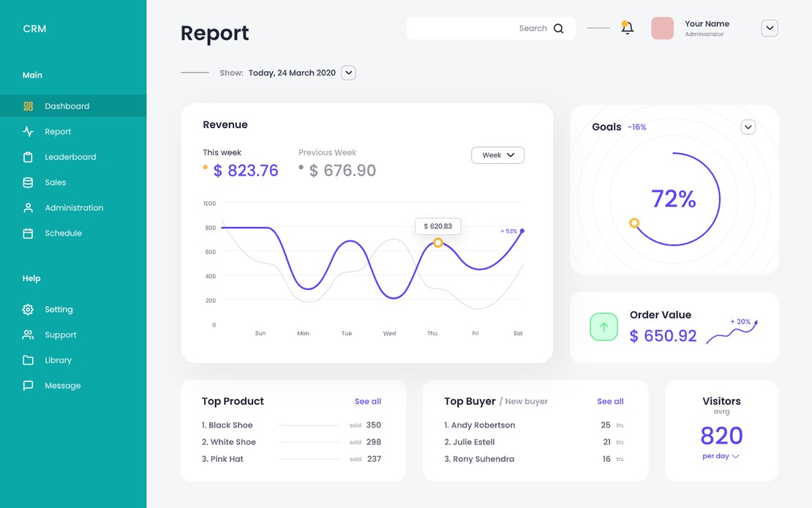The height and width of the screenshot is (508, 812).
Task: Open the Support icon in Help section
Action: (28, 335)
